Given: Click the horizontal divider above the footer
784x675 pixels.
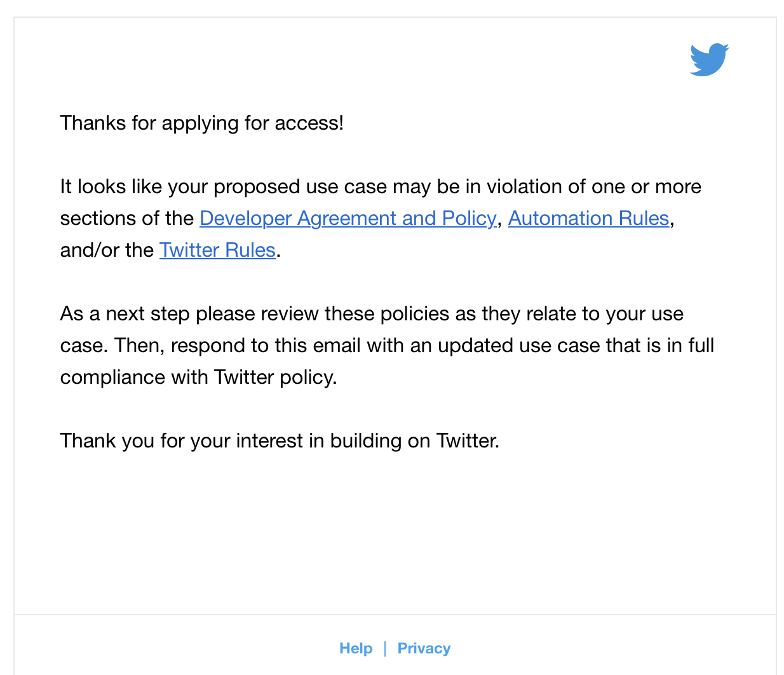Looking at the screenshot, I should pos(395,615).
